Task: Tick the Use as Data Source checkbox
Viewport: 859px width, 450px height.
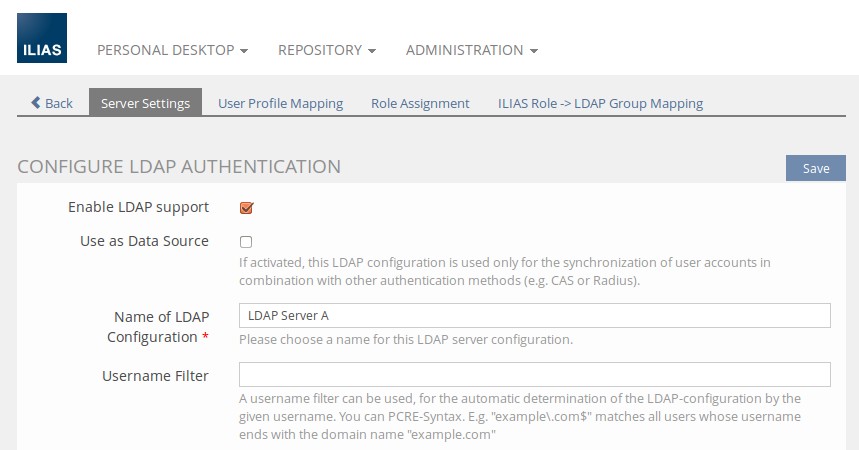Action: point(246,241)
